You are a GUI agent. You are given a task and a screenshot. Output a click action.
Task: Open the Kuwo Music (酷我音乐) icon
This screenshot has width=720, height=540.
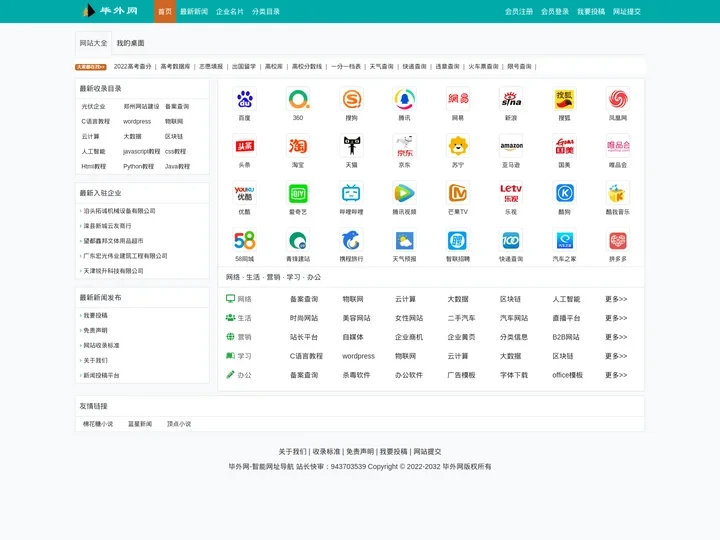pos(618,193)
